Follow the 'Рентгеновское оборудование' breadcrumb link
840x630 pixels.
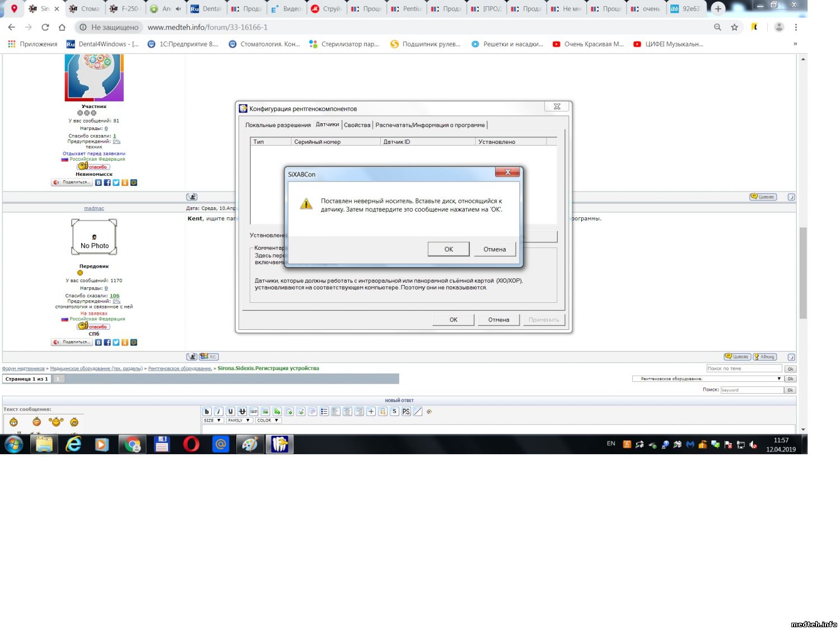pos(180,368)
